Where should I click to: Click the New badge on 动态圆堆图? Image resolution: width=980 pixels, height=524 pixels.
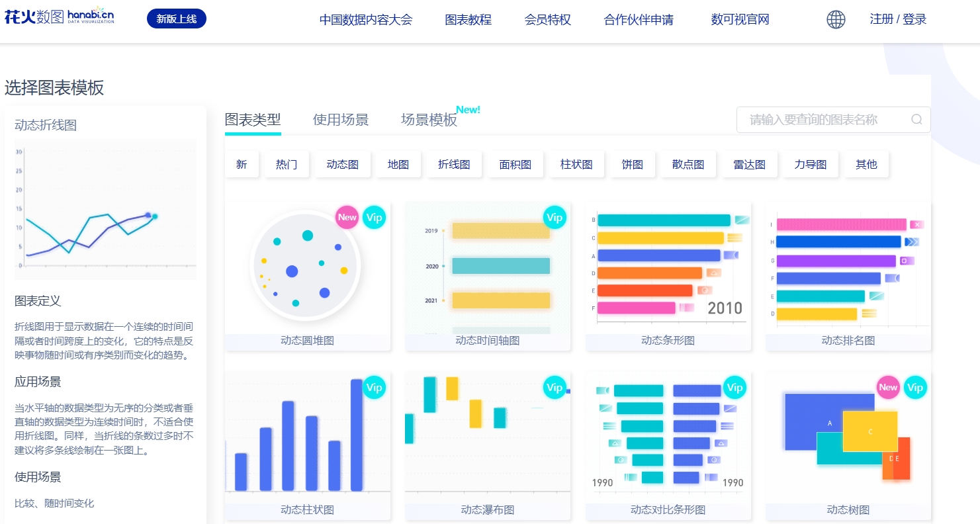coord(347,217)
